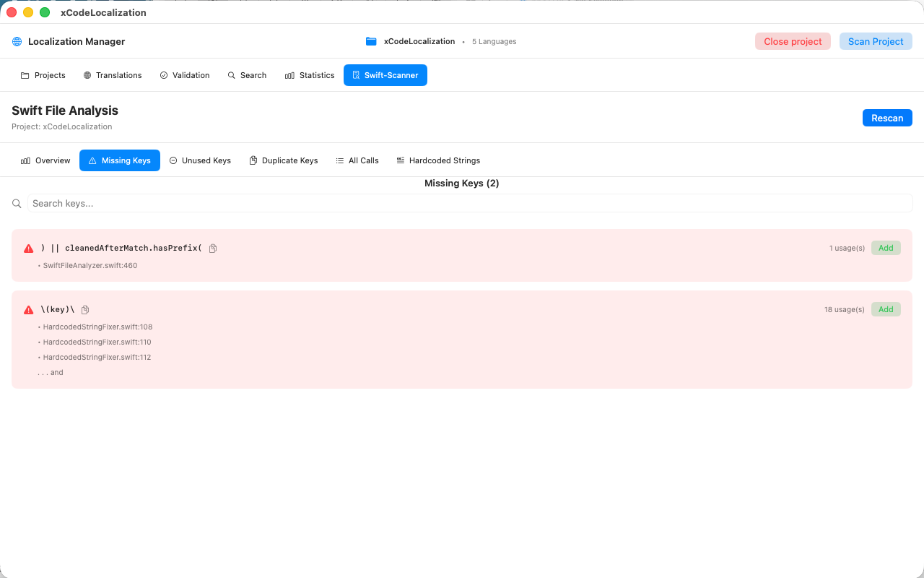924x578 pixels.
Task: Switch to the Overview tab
Action: (45, 160)
